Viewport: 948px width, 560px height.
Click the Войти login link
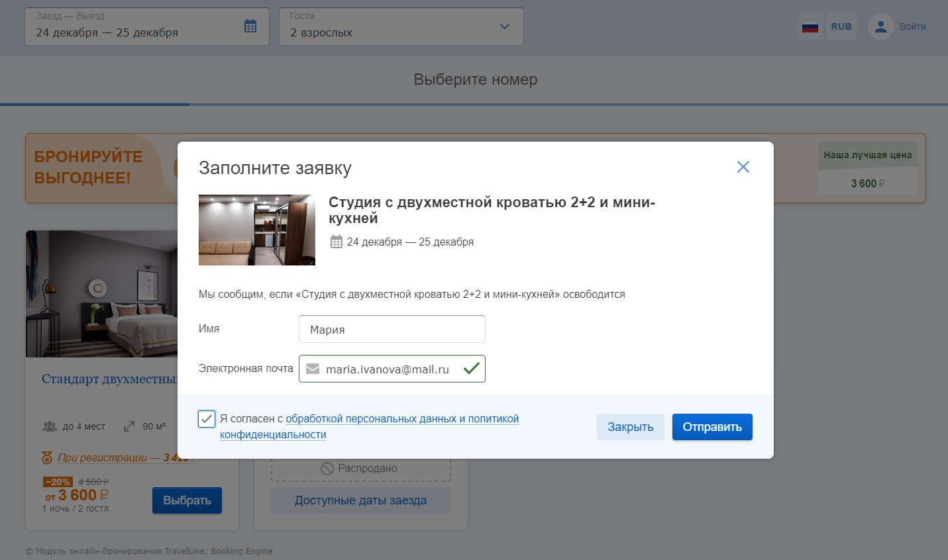pos(913,26)
